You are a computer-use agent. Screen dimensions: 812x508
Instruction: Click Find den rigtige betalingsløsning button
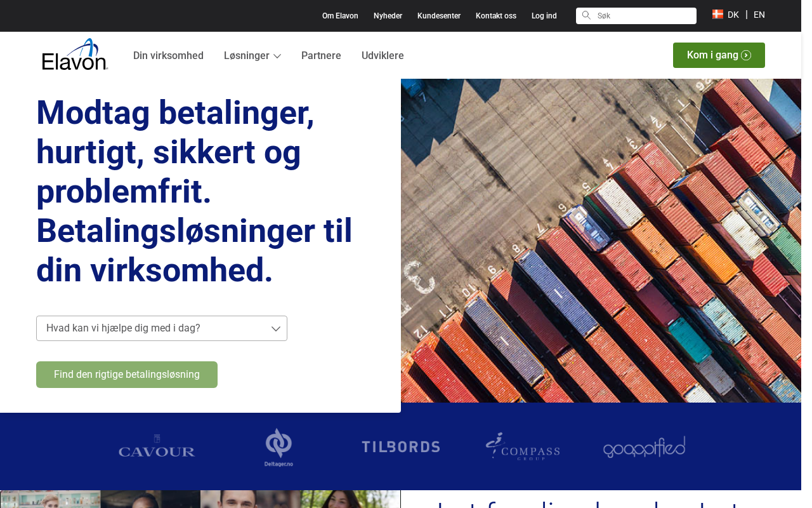127,375
